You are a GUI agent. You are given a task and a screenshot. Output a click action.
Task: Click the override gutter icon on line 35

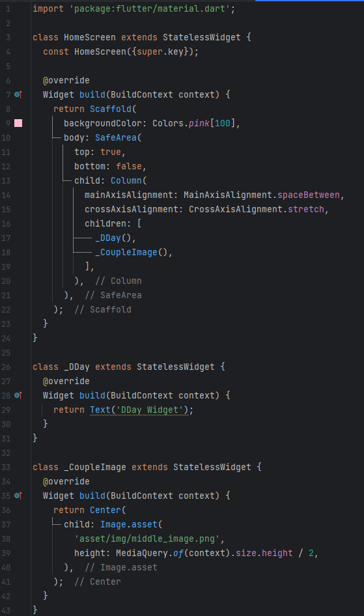(18, 496)
